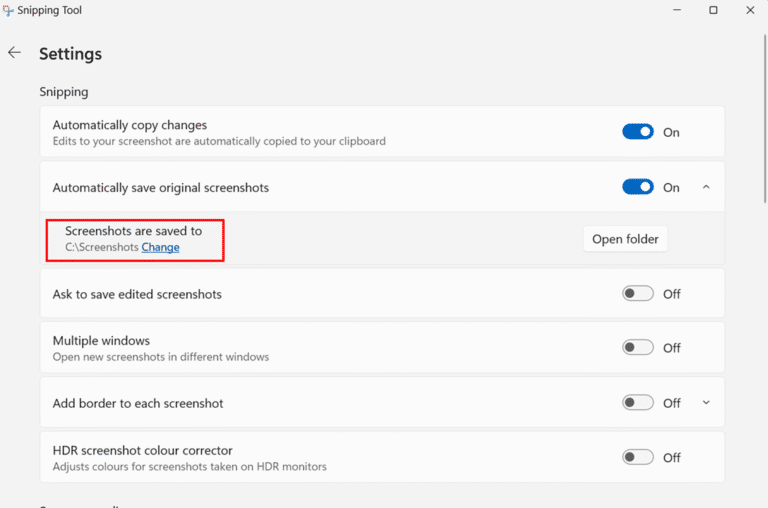The height and width of the screenshot is (508, 768).
Task: Select the C:\Screenshots path text
Action: point(102,247)
